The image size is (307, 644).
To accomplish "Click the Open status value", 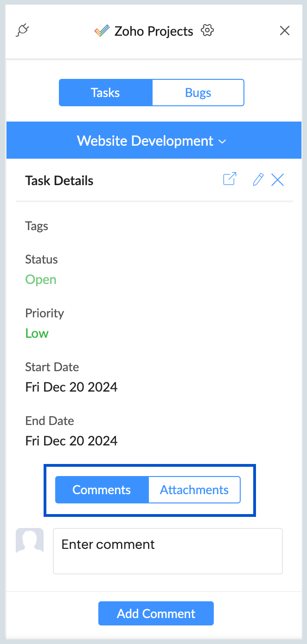I will coord(41,280).
